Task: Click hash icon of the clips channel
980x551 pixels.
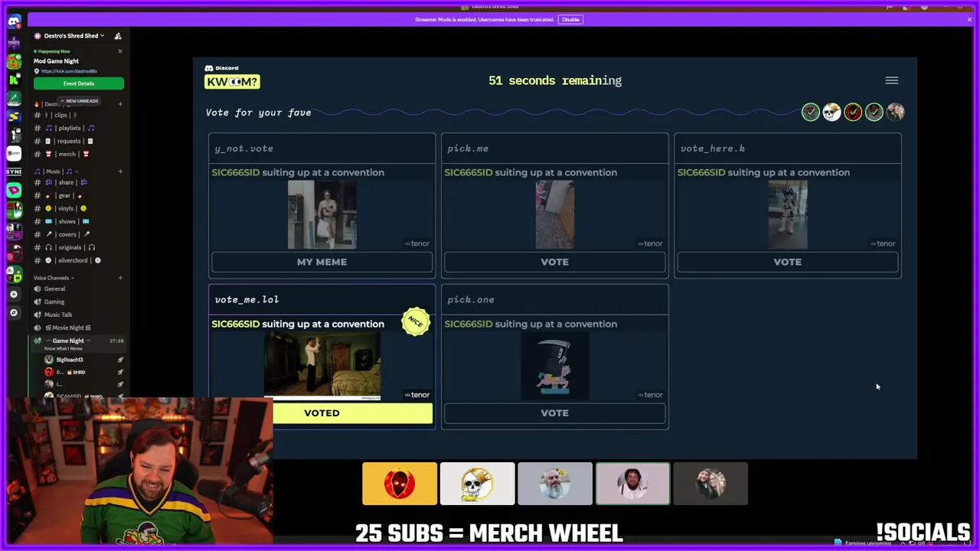Action: click(38, 115)
